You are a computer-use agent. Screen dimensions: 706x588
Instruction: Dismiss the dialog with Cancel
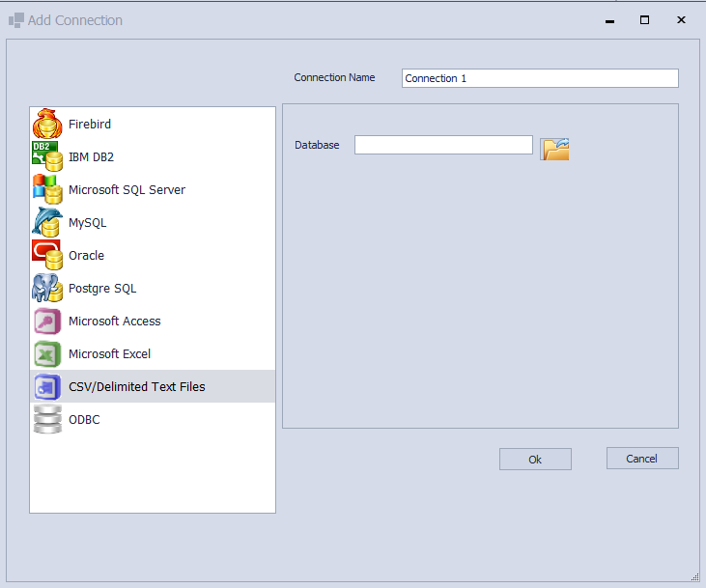point(642,459)
